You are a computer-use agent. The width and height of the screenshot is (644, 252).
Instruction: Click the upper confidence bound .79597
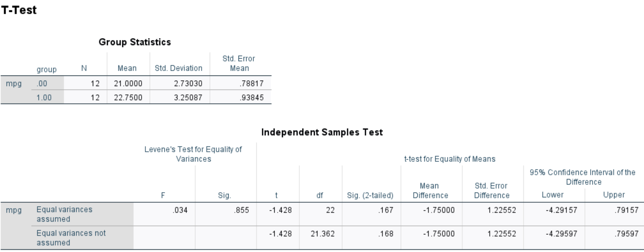tap(626, 234)
